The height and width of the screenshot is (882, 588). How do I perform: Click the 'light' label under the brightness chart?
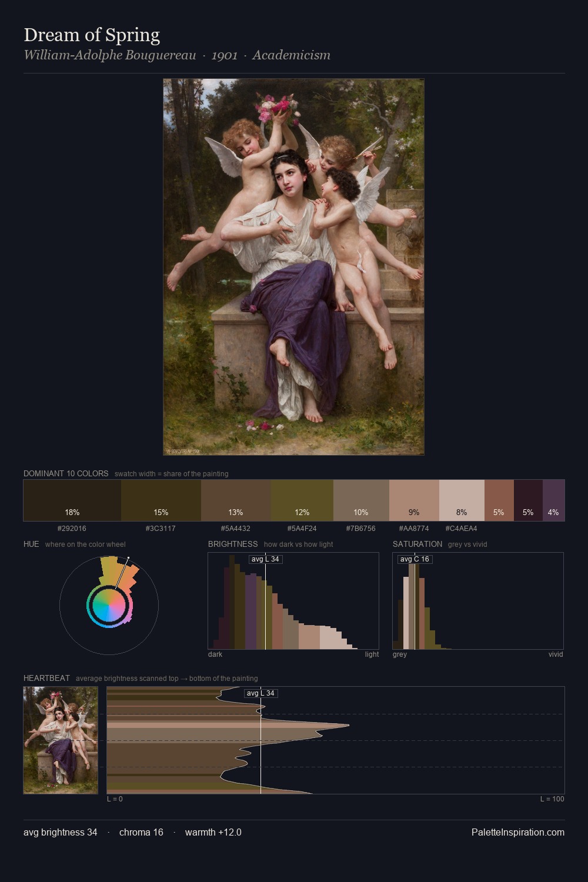(x=372, y=654)
